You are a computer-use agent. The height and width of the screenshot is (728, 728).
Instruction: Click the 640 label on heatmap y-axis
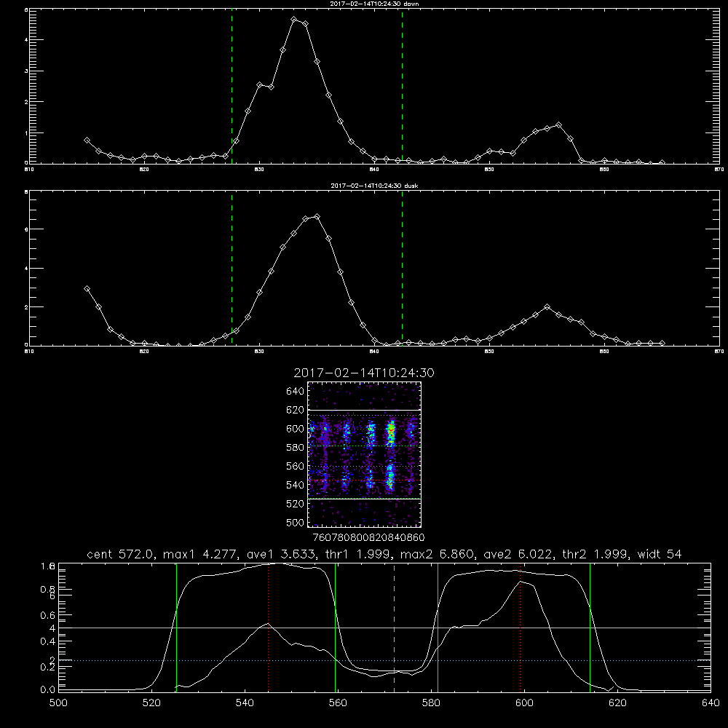(295, 392)
